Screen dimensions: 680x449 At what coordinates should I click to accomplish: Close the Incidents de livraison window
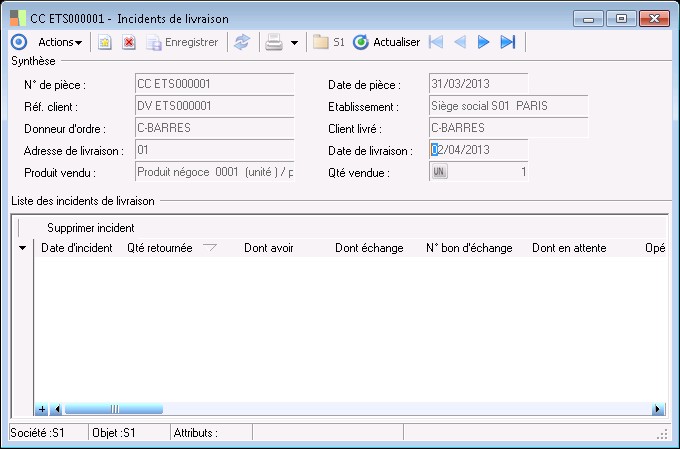coord(654,19)
